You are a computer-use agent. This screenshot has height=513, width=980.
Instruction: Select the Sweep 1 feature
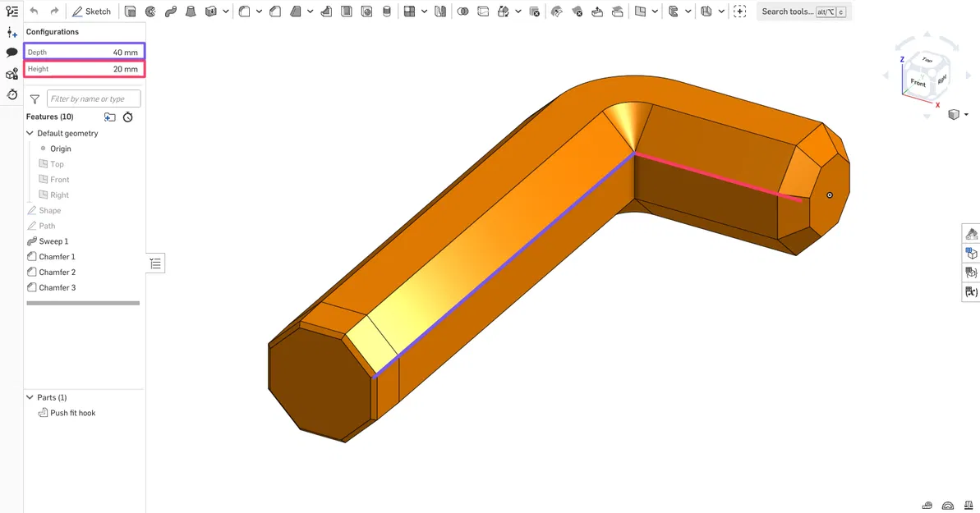pyautogui.click(x=54, y=240)
